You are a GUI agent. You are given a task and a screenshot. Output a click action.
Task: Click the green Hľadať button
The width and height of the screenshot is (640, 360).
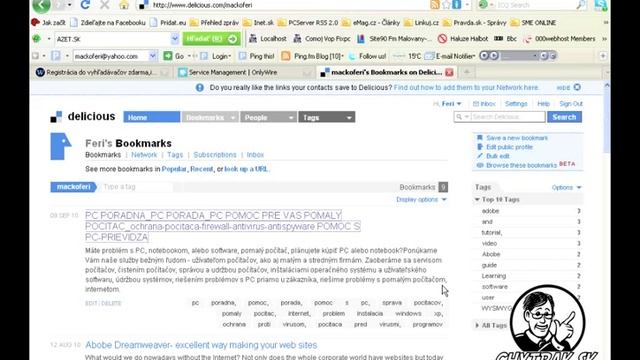tap(211, 39)
